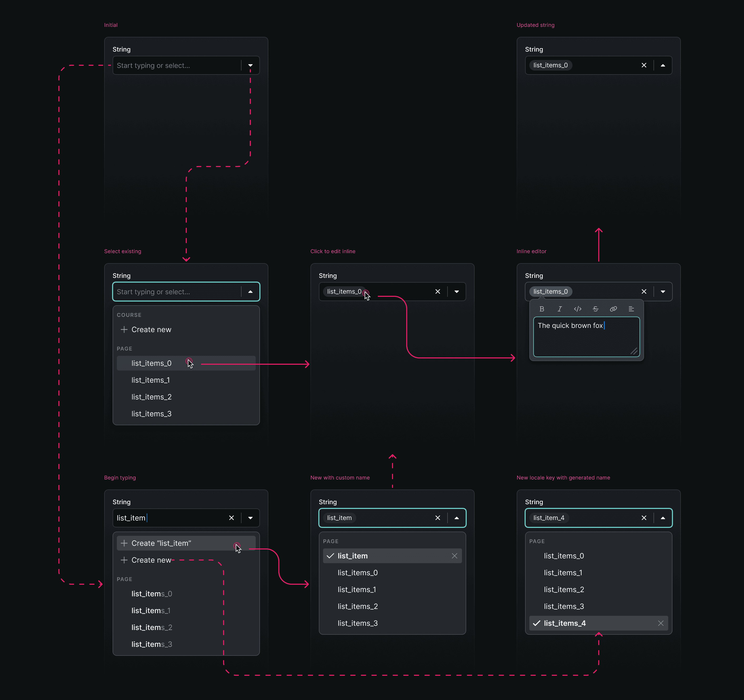Select list_items_2 in the Select existing list
This screenshot has width=744, height=700.
(186, 397)
